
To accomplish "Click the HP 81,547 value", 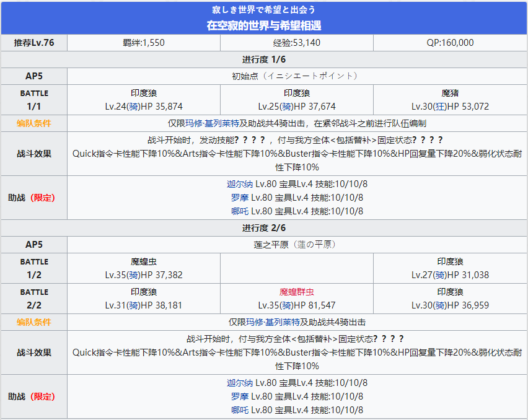I will point(315,305).
